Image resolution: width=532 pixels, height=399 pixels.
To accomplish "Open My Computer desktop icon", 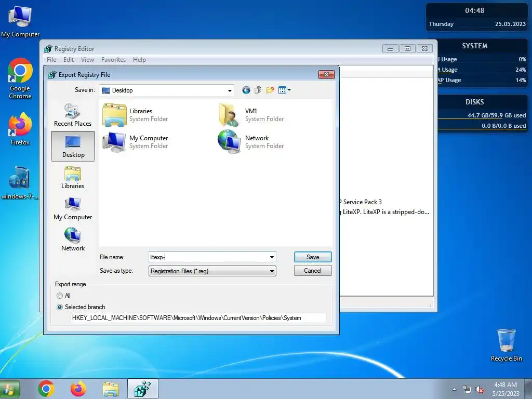I will pos(20,22).
